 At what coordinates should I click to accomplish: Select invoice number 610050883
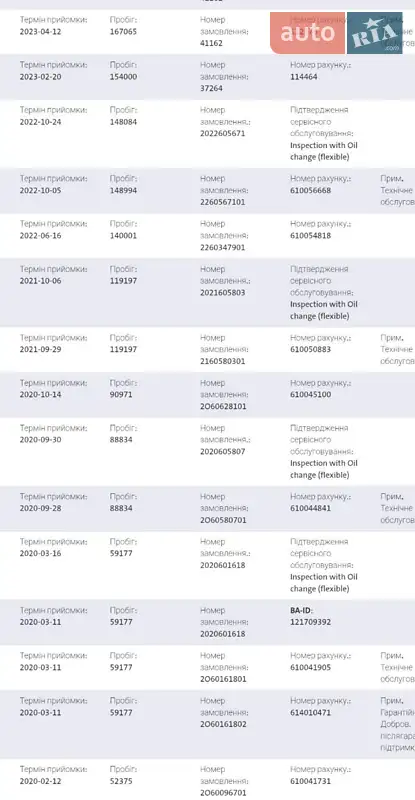tap(311, 349)
